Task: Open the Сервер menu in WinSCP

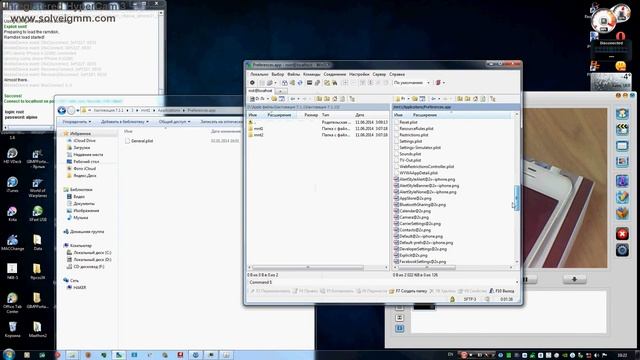Action: coord(379,74)
